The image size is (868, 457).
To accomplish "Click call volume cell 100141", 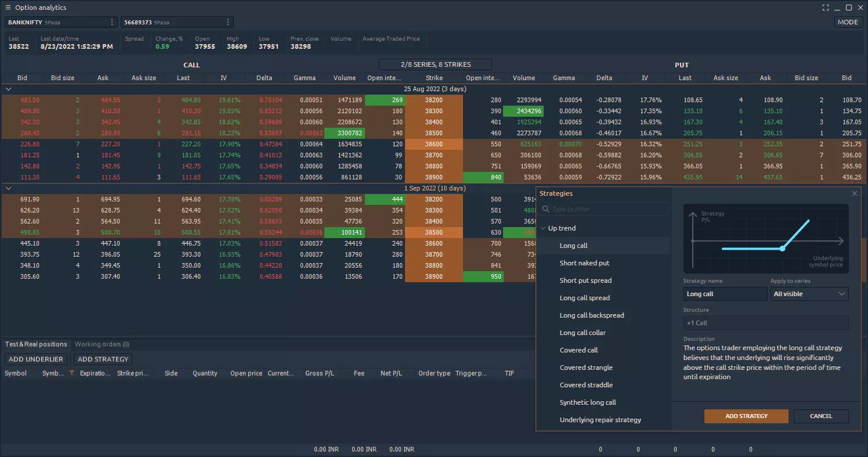I will click(x=345, y=232).
